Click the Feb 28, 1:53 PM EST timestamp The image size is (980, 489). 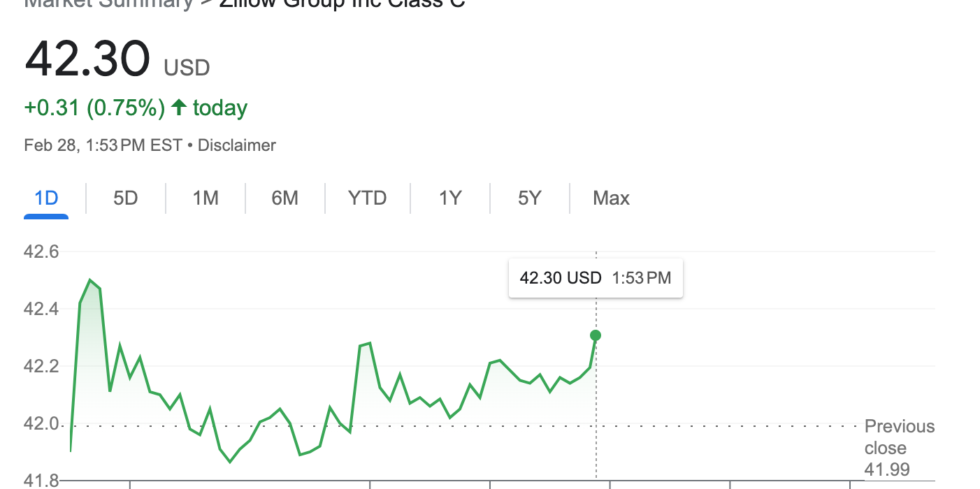[103, 145]
